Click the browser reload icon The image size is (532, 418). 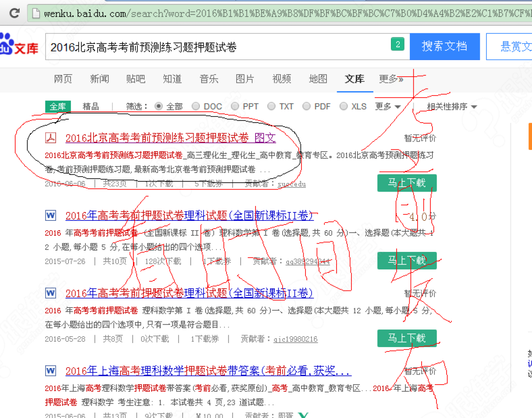(x=14, y=13)
